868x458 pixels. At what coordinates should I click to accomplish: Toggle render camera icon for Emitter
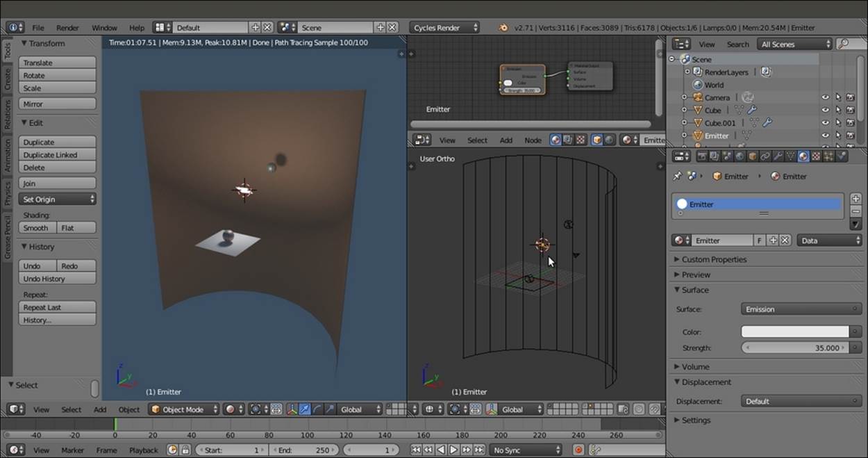(850, 136)
